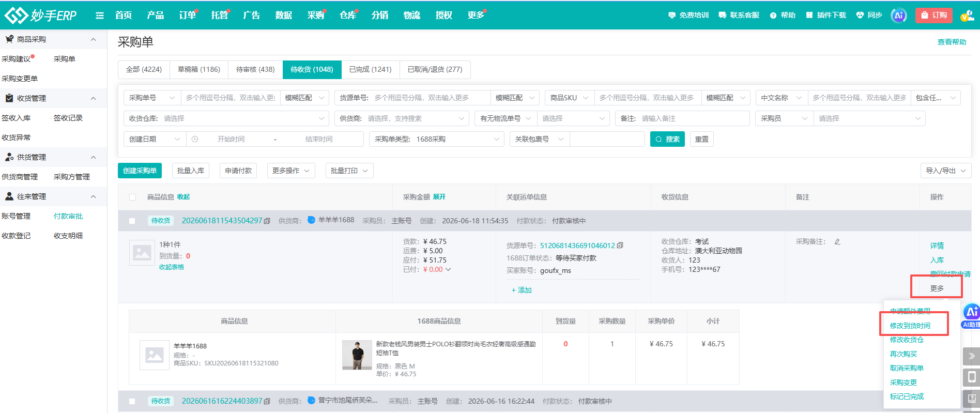Click the 搜索 button

[667, 139]
